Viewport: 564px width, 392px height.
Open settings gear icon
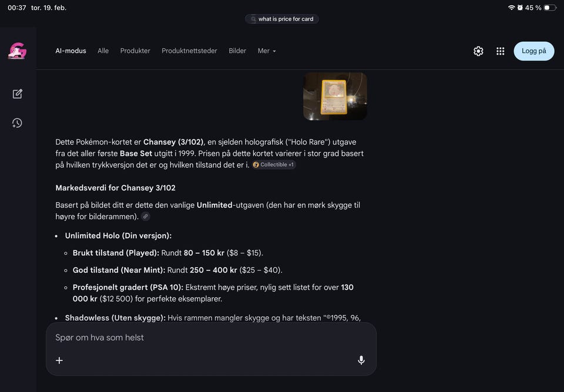pos(478,51)
